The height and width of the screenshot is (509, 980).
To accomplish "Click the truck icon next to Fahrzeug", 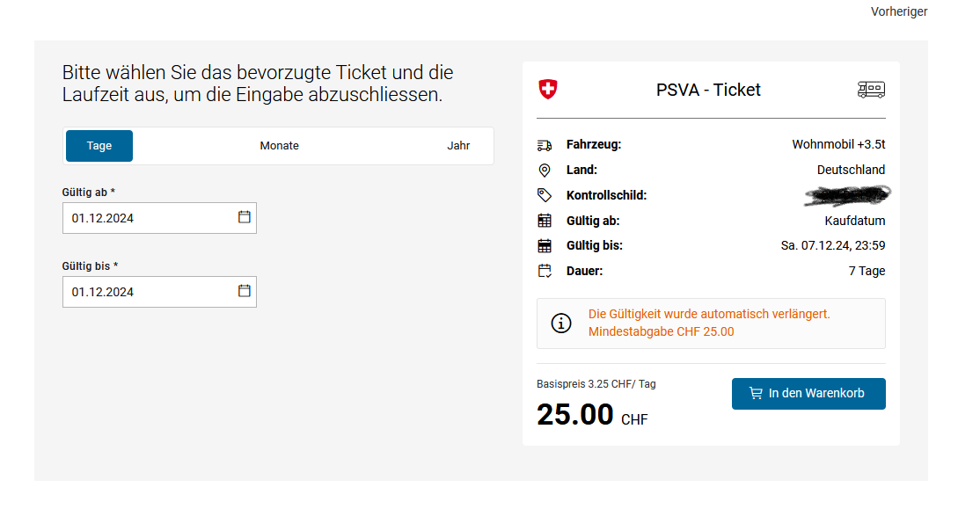I will (545, 146).
